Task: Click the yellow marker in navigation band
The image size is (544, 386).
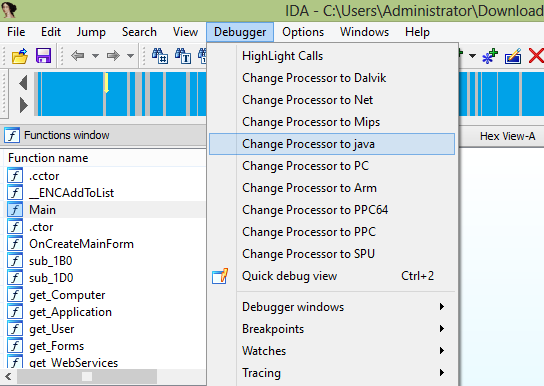Action: click(x=107, y=83)
